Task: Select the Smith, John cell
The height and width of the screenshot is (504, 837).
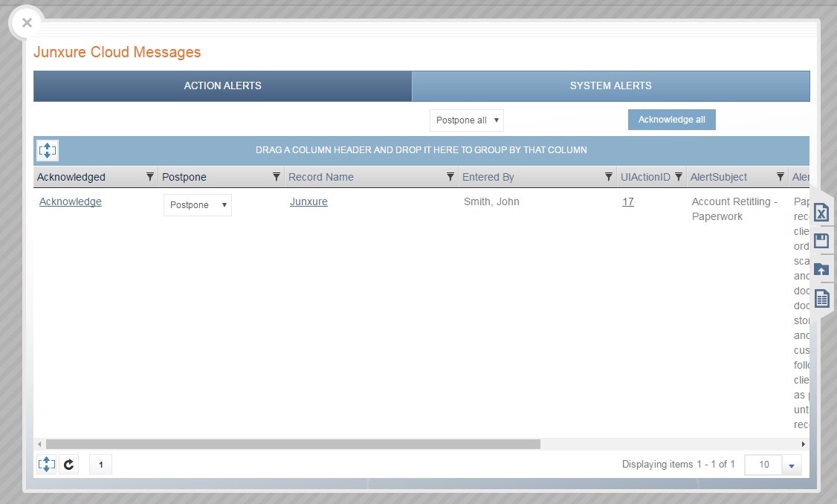Action: tap(491, 201)
